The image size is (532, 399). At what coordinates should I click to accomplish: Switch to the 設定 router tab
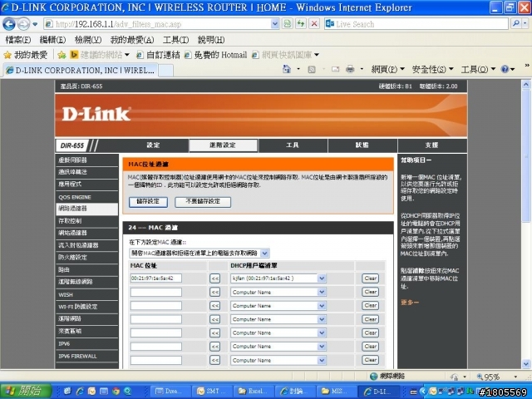coord(153,145)
